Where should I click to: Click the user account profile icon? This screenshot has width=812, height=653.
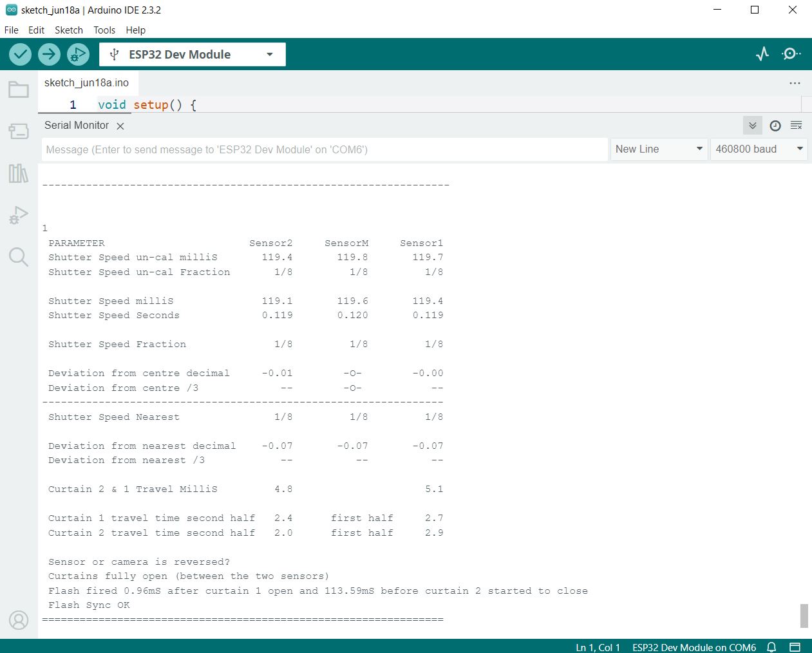[x=19, y=620]
